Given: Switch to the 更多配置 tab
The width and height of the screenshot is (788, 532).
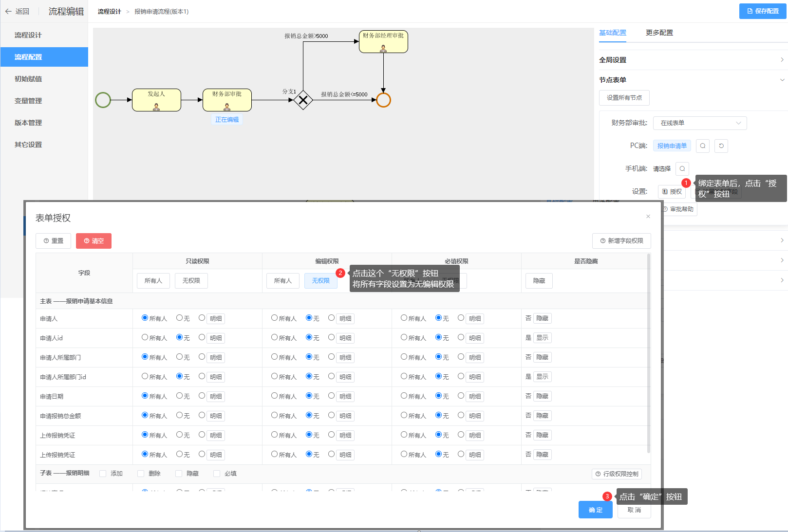Looking at the screenshot, I should click(x=659, y=33).
